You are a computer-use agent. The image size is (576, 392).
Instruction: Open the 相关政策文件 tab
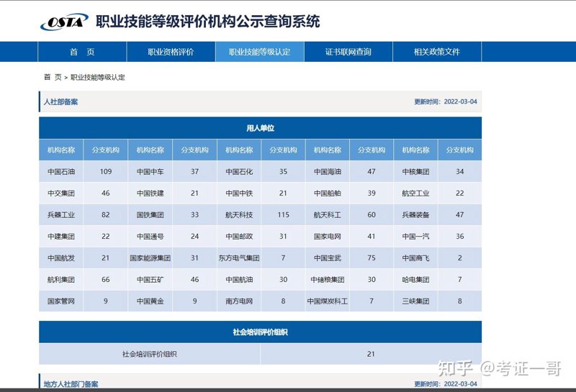(x=437, y=52)
